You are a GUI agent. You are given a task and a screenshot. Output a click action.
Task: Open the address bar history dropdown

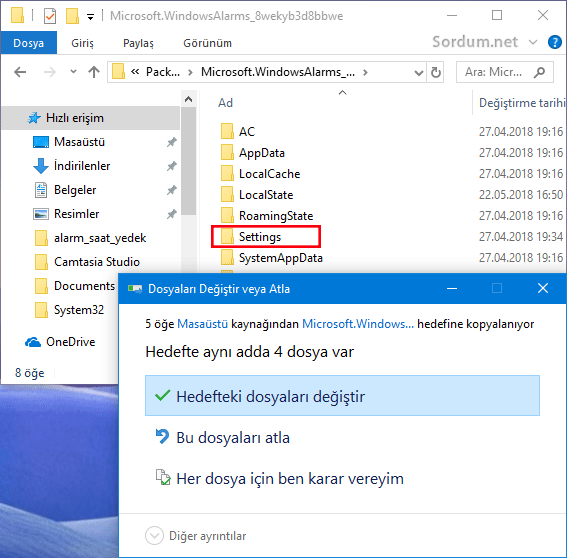point(418,73)
